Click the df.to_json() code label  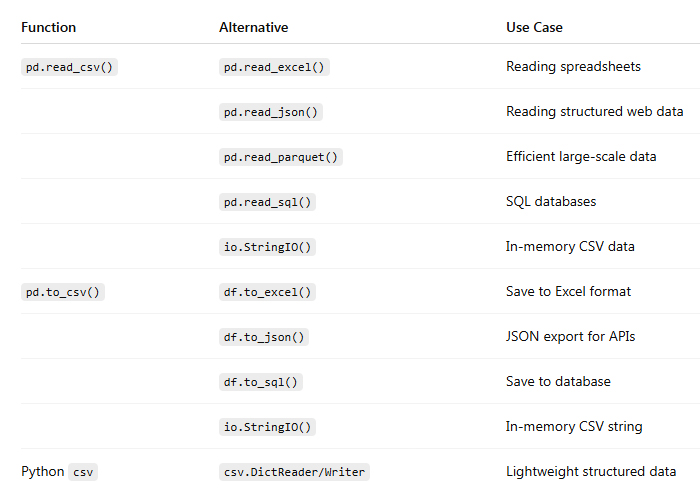(263, 337)
